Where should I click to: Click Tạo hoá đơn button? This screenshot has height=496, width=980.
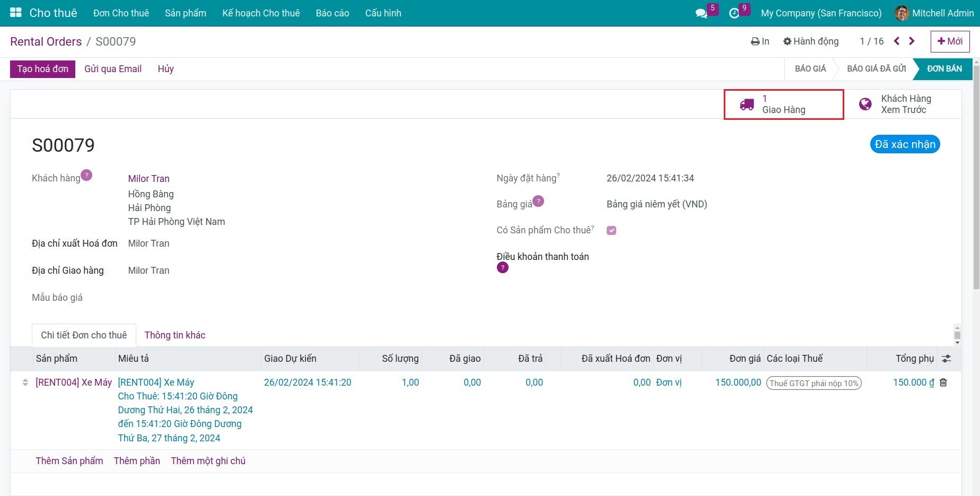coord(42,69)
